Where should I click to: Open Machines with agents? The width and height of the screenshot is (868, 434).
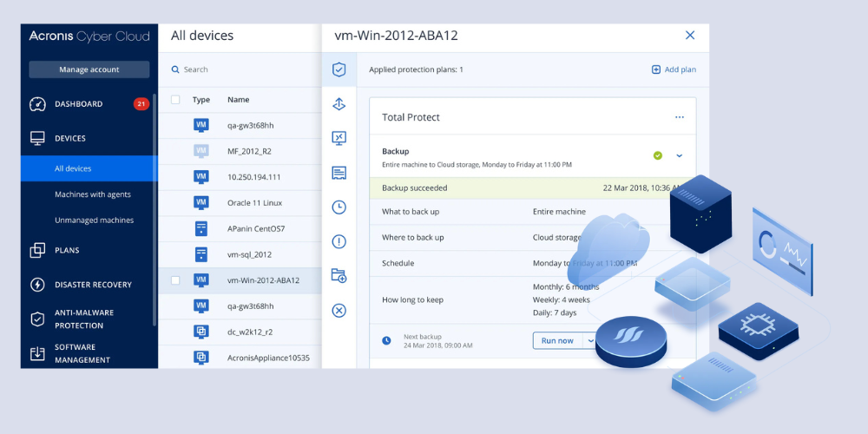click(93, 194)
